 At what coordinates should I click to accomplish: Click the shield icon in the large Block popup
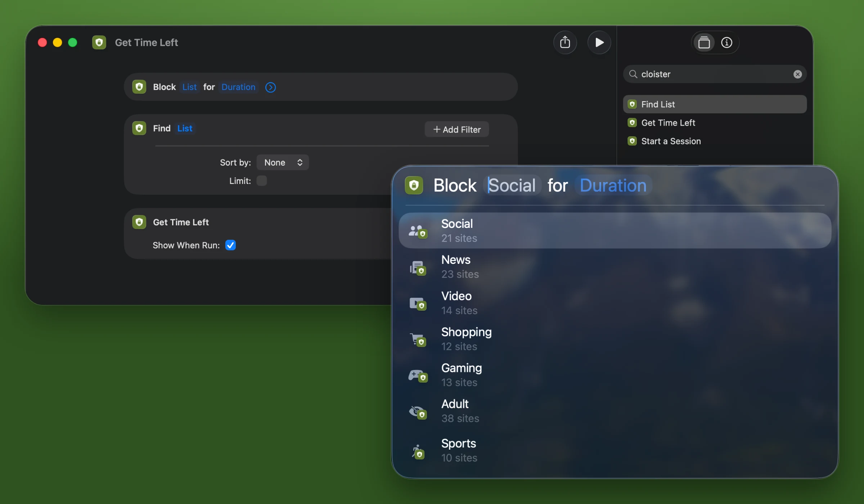coord(414,185)
